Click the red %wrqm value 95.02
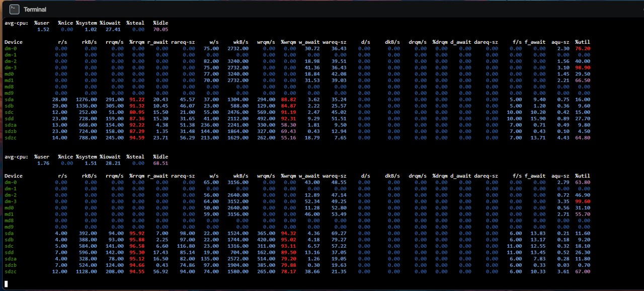The height and width of the screenshot is (291, 644). point(289,240)
